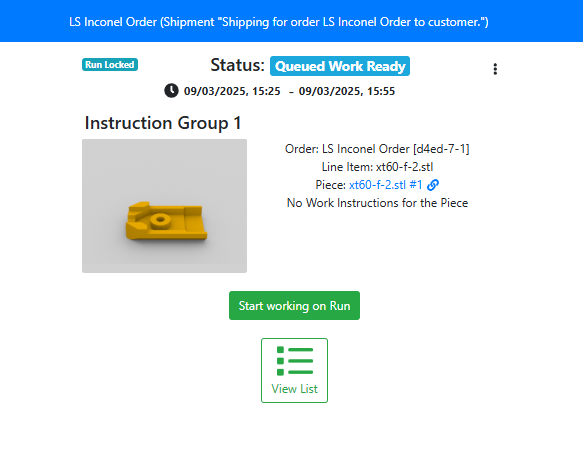This screenshot has height=449, width=583.
Task: Click the Order: LS Inconel Order [d4ed-7-1] text
Action: 377,149
